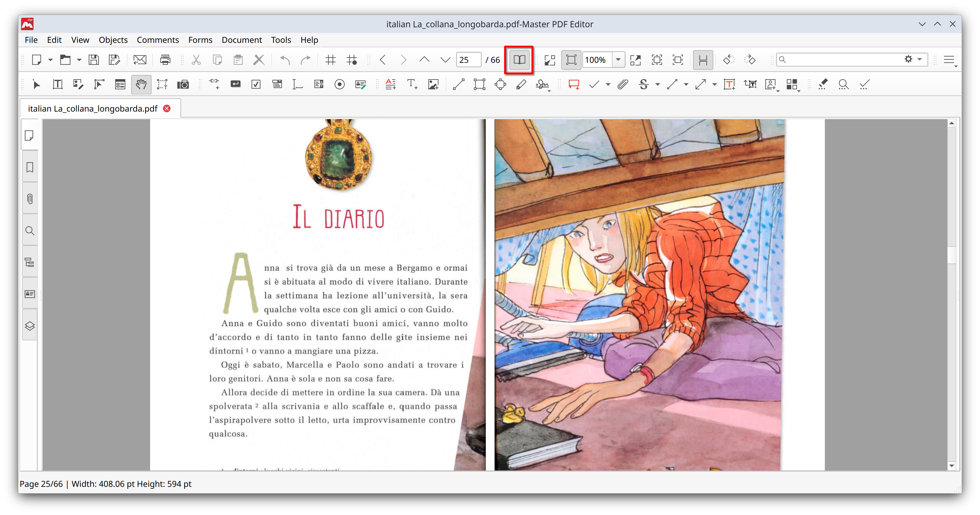Open the 100% zoom level dropdown
This screenshot has width=980, height=515.
point(618,60)
